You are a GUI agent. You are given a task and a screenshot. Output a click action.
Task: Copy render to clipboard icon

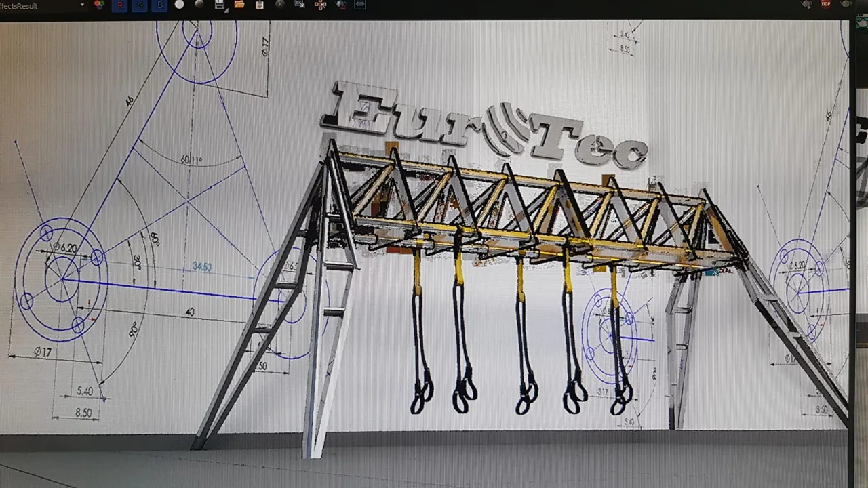[x=260, y=5]
